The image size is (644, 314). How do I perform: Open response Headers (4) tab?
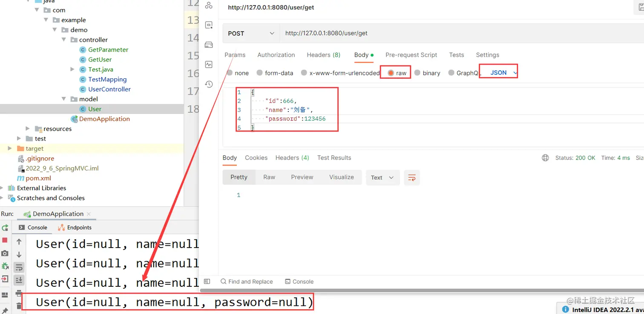tap(292, 158)
